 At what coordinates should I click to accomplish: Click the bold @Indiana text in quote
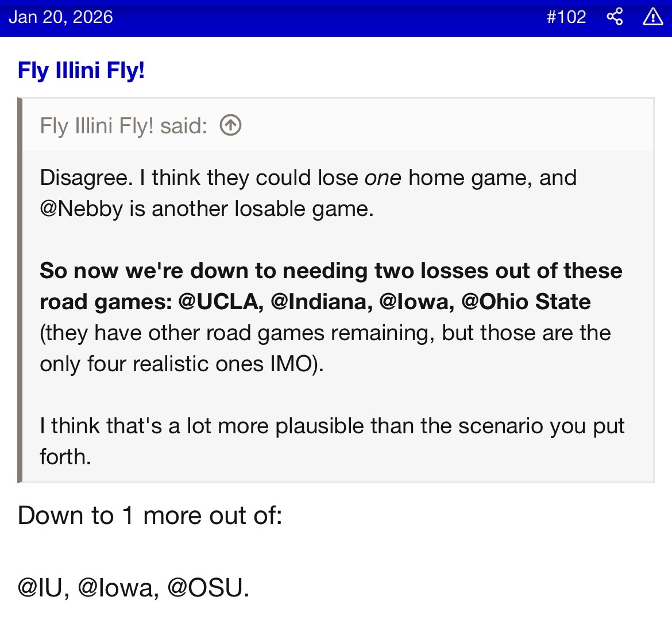(321, 302)
